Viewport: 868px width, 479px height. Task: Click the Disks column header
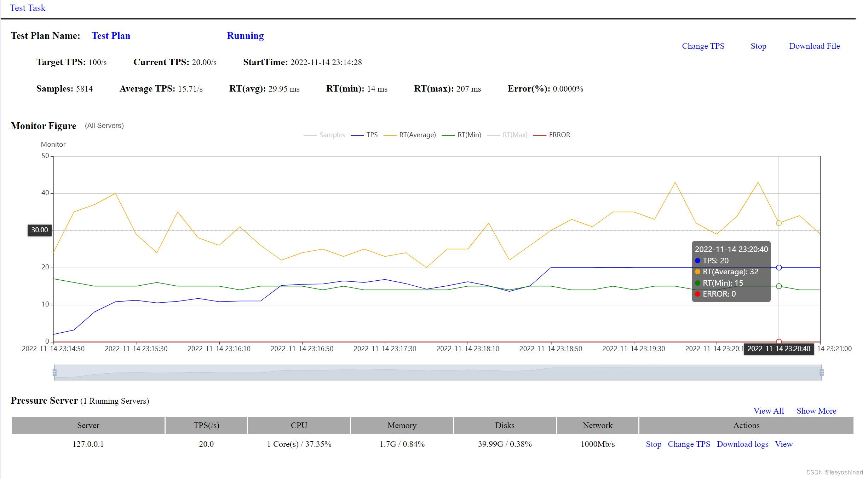[505, 425]
